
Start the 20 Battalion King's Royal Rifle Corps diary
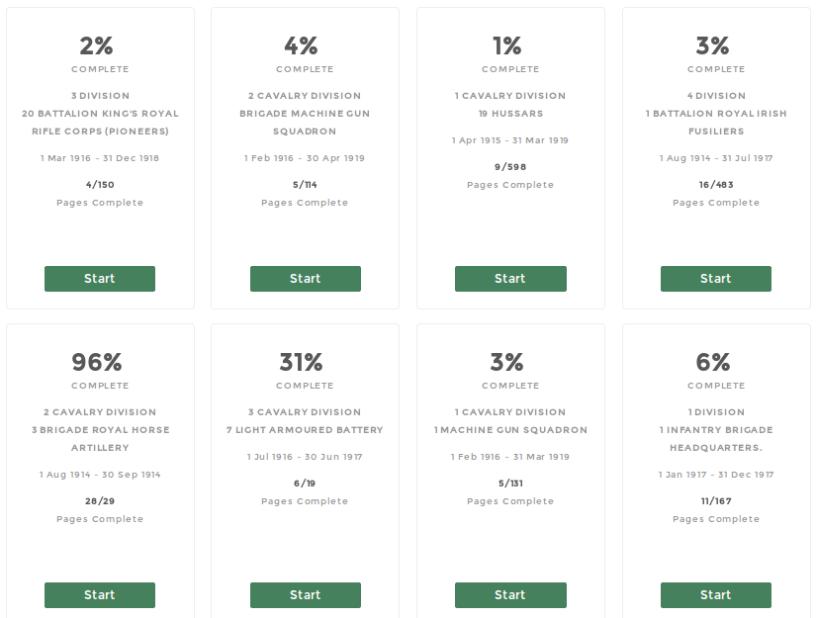pos(100,279)
